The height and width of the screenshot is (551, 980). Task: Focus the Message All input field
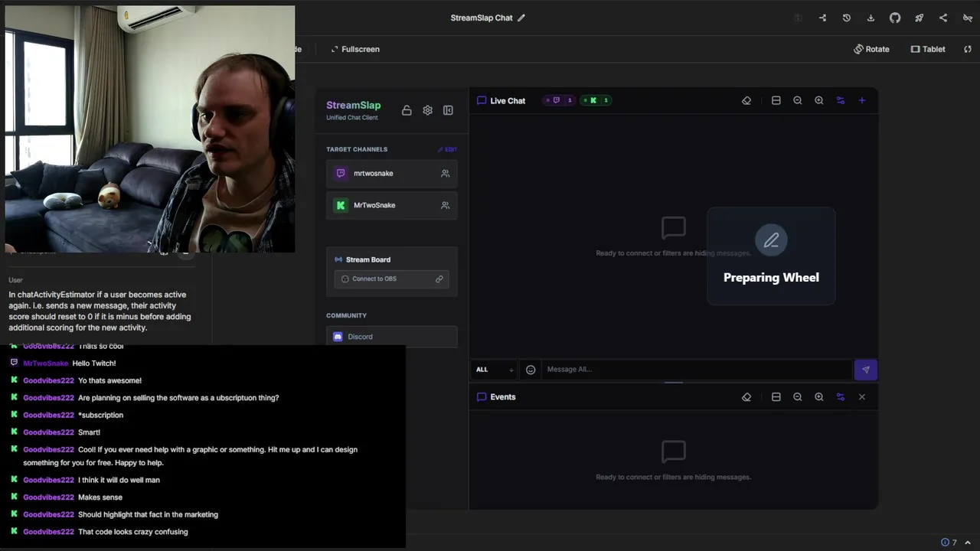click(x=696, y=370)
